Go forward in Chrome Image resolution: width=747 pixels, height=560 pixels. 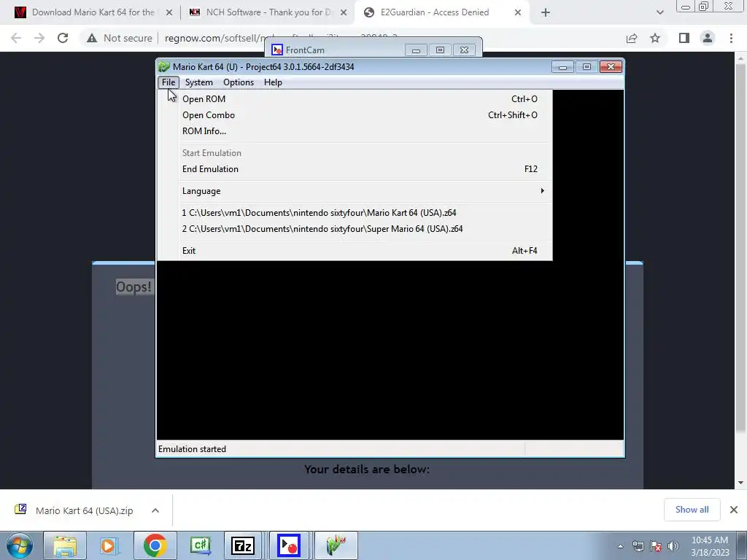39,38
